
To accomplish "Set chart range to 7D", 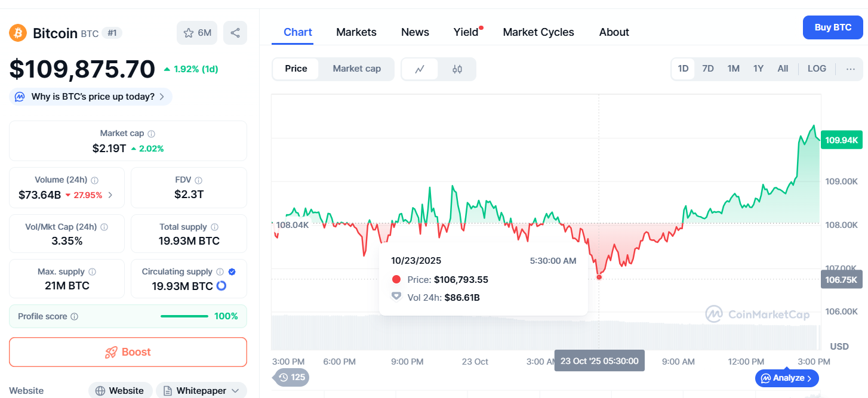I will click(708, 69).
